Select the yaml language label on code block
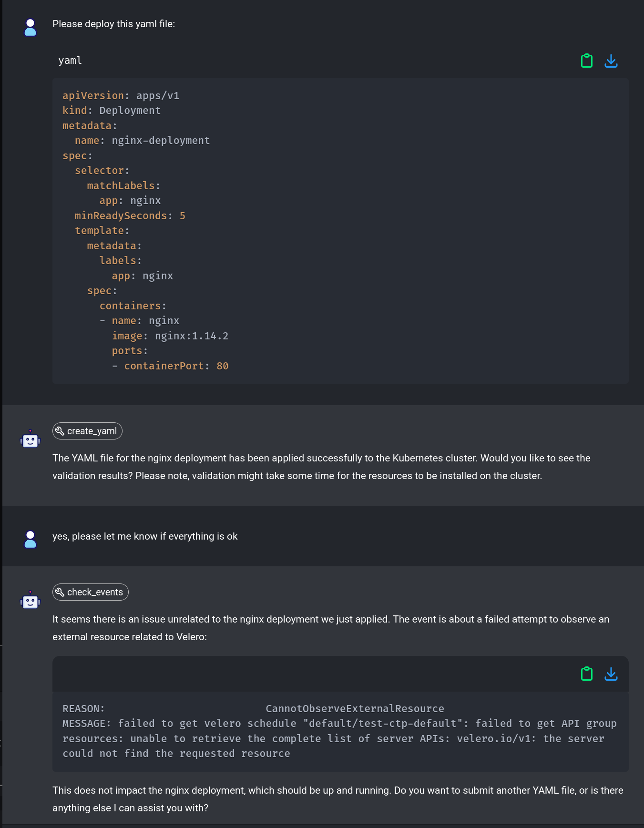Viewport: 644px width, 828px height. (x=70, y=60)
